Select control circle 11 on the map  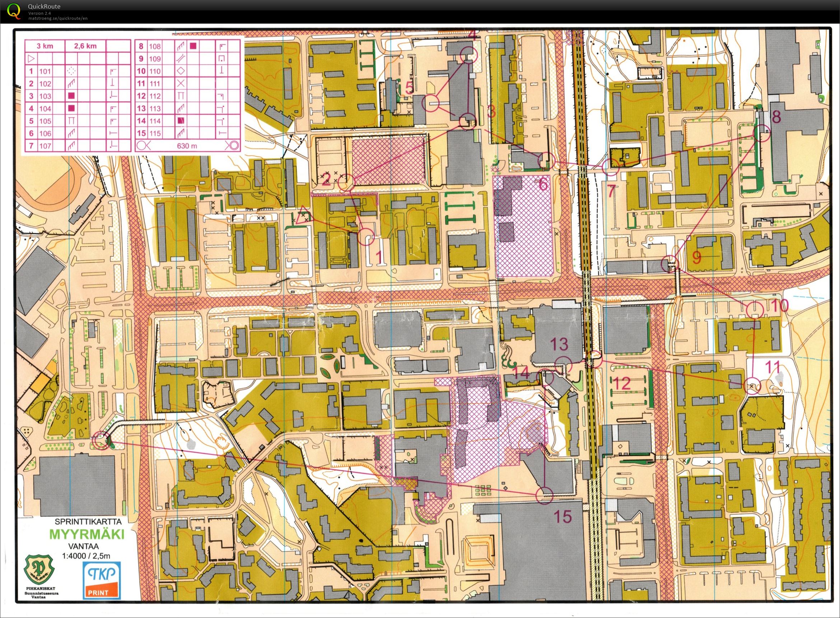point(752,385)
